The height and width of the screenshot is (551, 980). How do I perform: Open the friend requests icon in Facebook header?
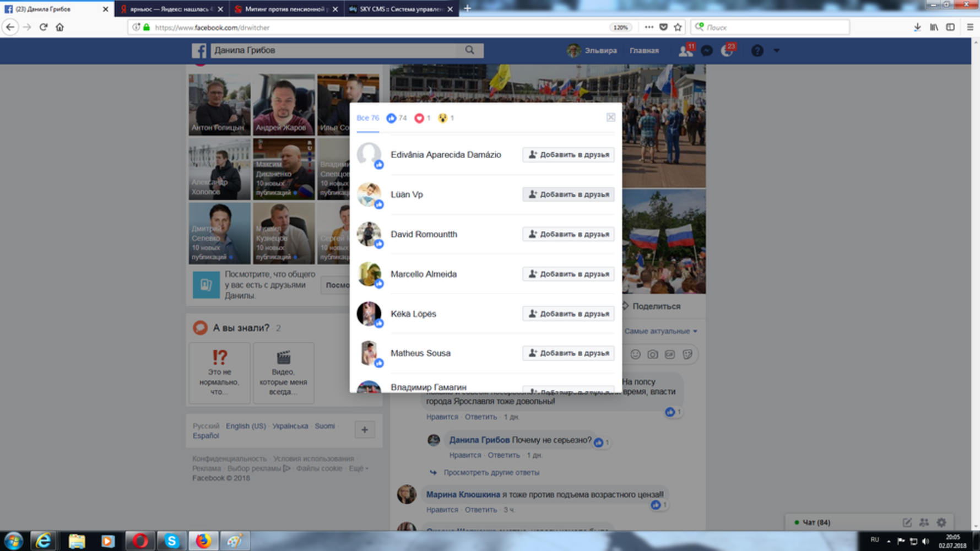685,51
